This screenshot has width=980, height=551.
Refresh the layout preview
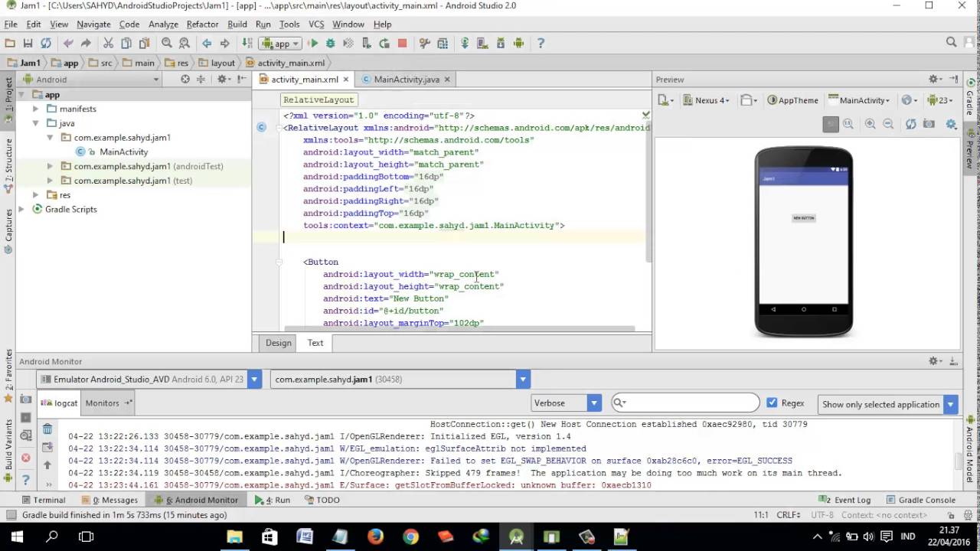click(x=910, y=124)
